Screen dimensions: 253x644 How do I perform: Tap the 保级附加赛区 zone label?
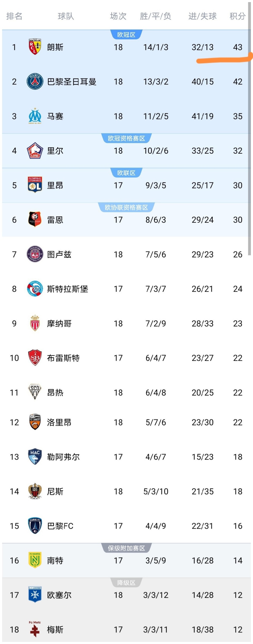126,548
